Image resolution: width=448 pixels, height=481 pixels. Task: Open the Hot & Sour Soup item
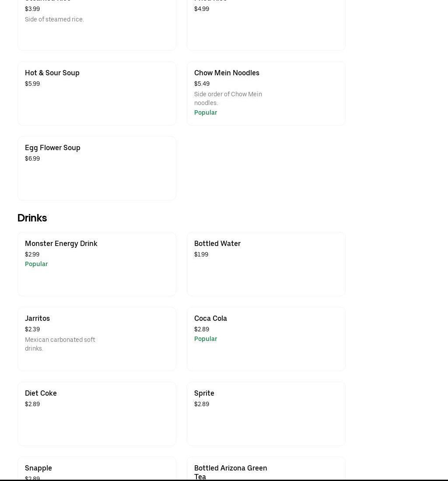point(52,73)
